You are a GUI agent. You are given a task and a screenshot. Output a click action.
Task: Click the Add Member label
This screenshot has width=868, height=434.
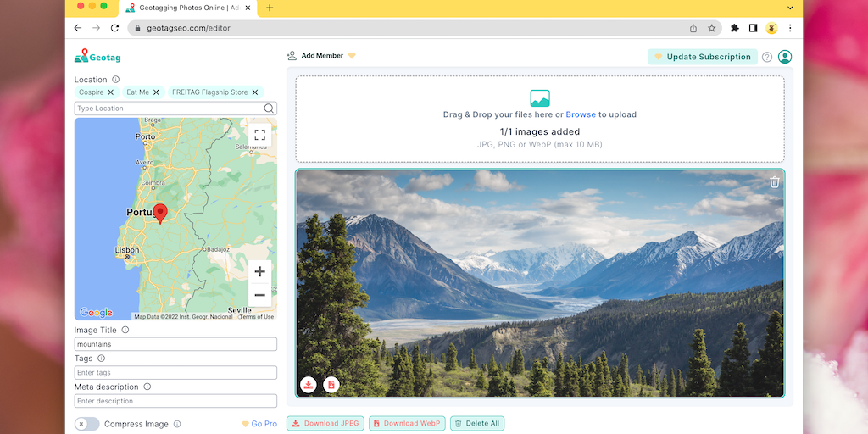[x=322, y=55]
